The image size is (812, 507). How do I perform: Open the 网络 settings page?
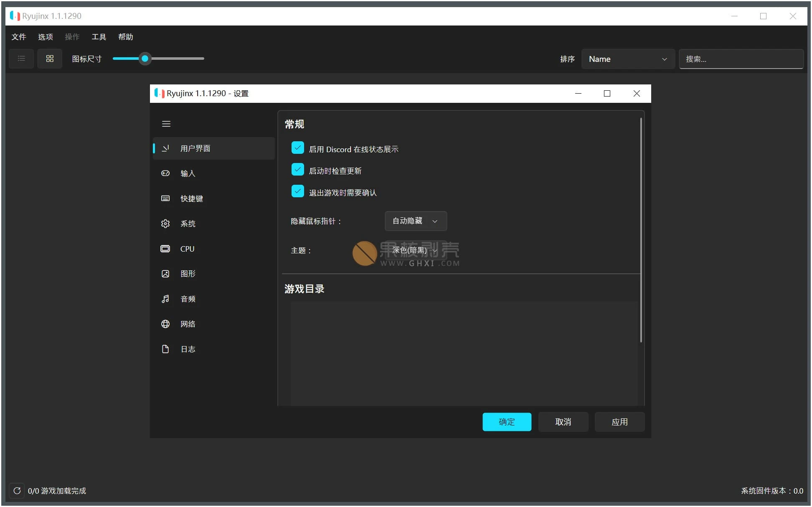coord(188,324)
